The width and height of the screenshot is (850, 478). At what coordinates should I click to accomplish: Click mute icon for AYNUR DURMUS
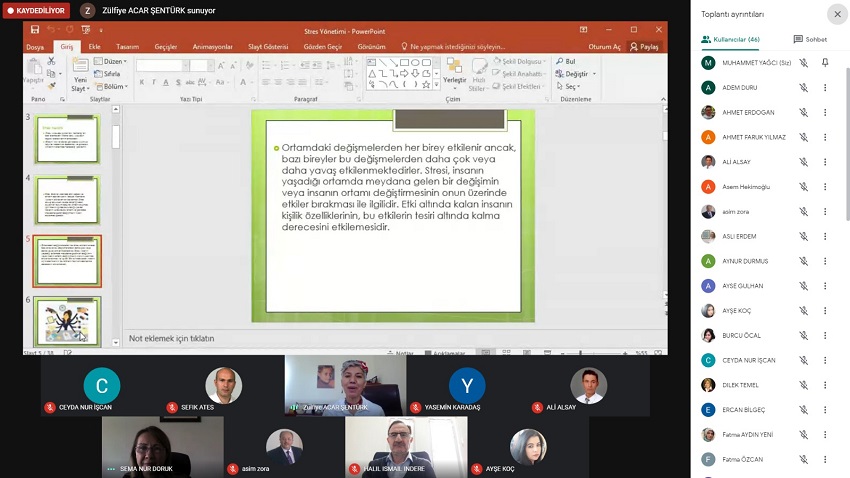tap(803, 261)
